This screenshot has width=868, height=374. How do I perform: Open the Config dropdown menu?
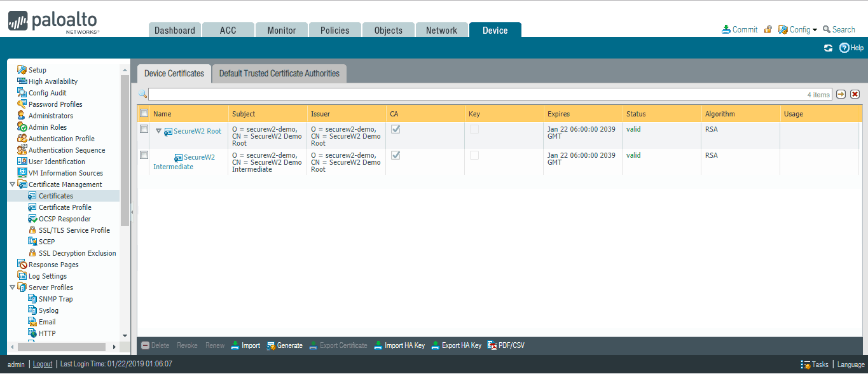tap(798, 29)
